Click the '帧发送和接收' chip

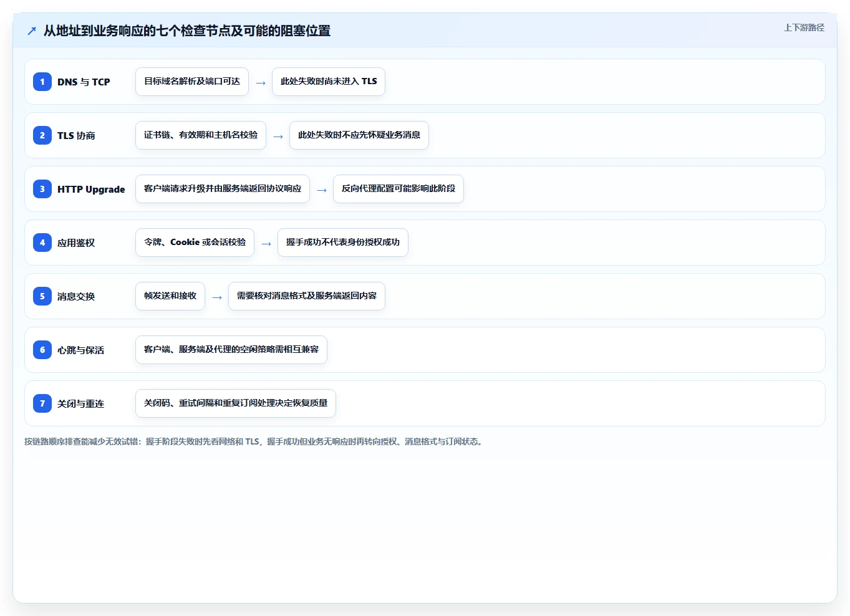click(170, 296)
